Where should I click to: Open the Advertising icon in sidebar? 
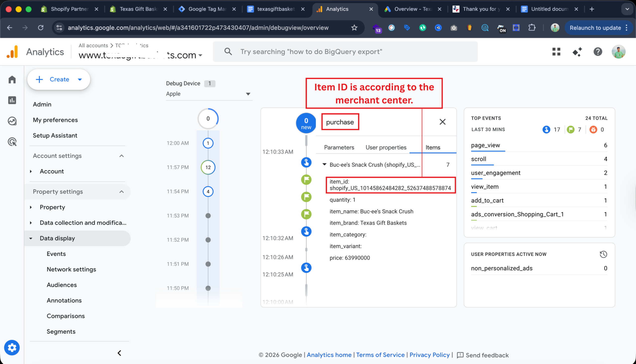point(12,142)
